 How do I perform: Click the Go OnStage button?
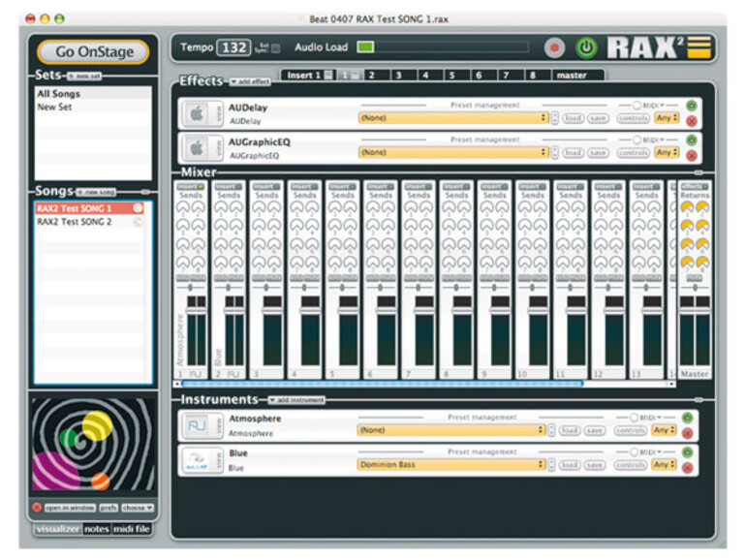(93, 51)
